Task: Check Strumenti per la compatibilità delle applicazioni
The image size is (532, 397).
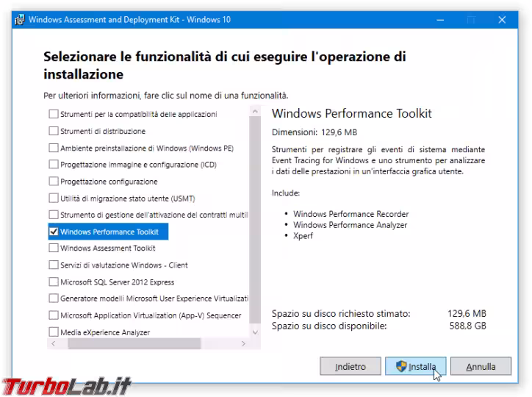Action: tap(53, 114)
